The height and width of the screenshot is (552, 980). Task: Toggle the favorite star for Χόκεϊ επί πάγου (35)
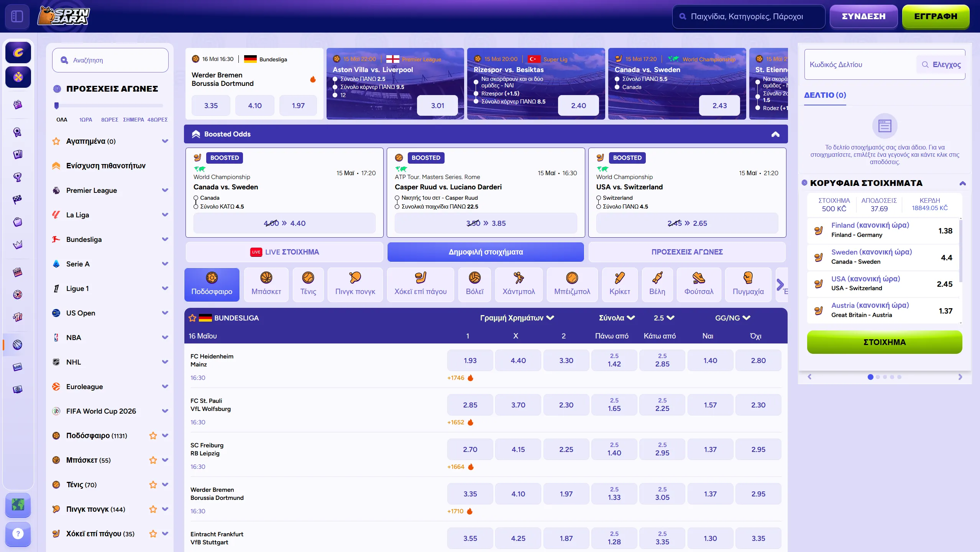click(153, 534)
